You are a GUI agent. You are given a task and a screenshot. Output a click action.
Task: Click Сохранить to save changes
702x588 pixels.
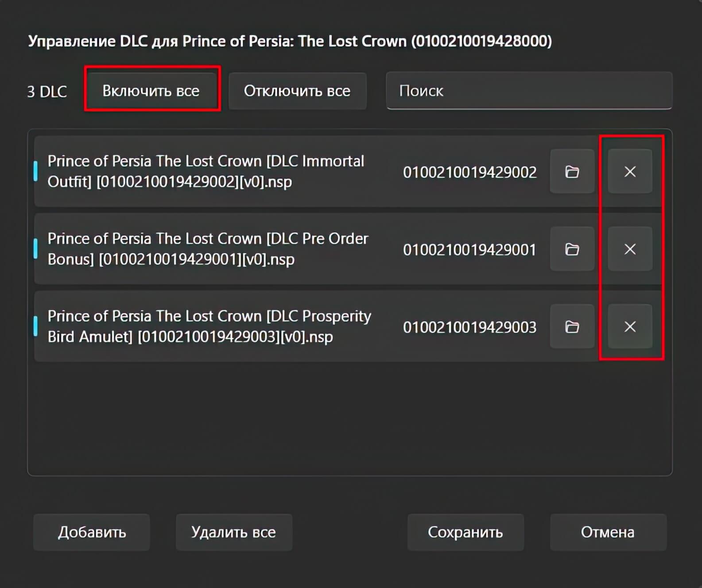pyautogui.click(x=465, y=532)
